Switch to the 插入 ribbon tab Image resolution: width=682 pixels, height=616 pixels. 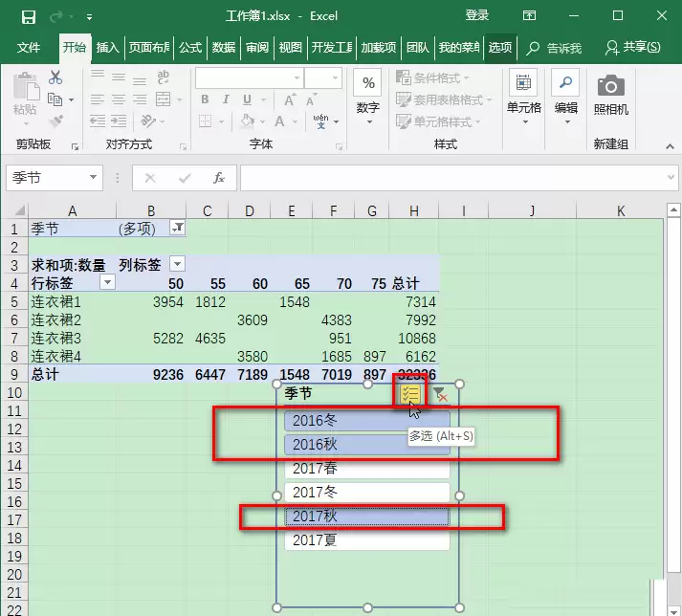pos(107,47)
